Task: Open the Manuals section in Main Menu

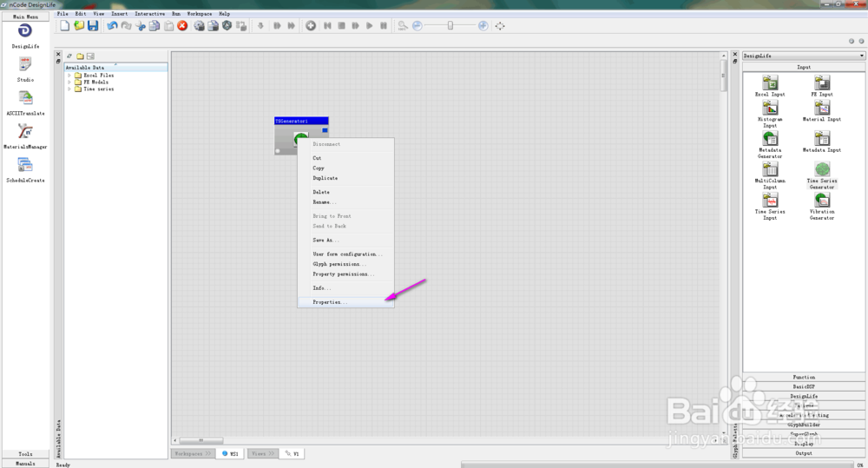Action: coord(25,463)
